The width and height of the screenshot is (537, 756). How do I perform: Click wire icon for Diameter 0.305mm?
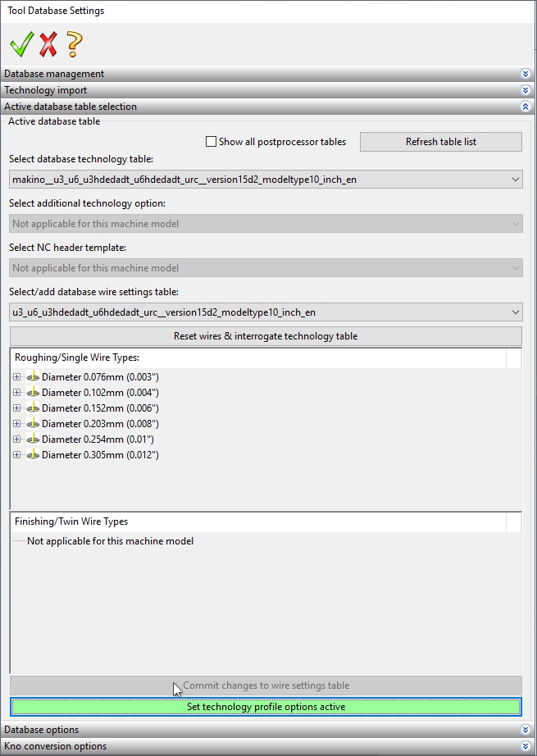click(33, 454)
